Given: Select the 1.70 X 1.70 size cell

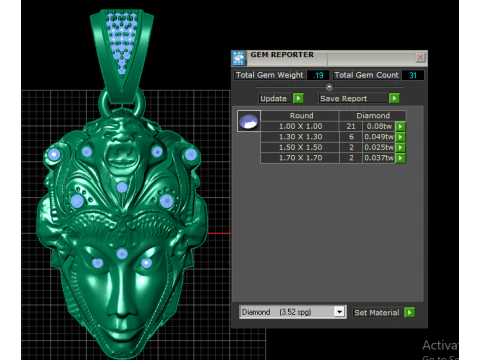Looking at the screenshot, I should coord(300,158).
